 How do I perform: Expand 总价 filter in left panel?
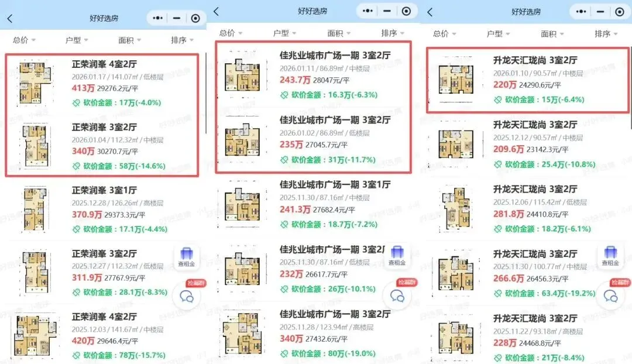(x=24, y=40)
